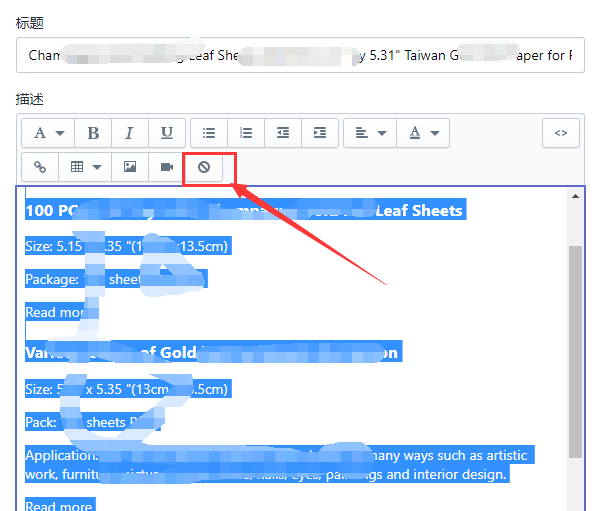The height and width of the screenshot is (511, 595).
Task: Switch to HTML code view
Action: (561, 133)
